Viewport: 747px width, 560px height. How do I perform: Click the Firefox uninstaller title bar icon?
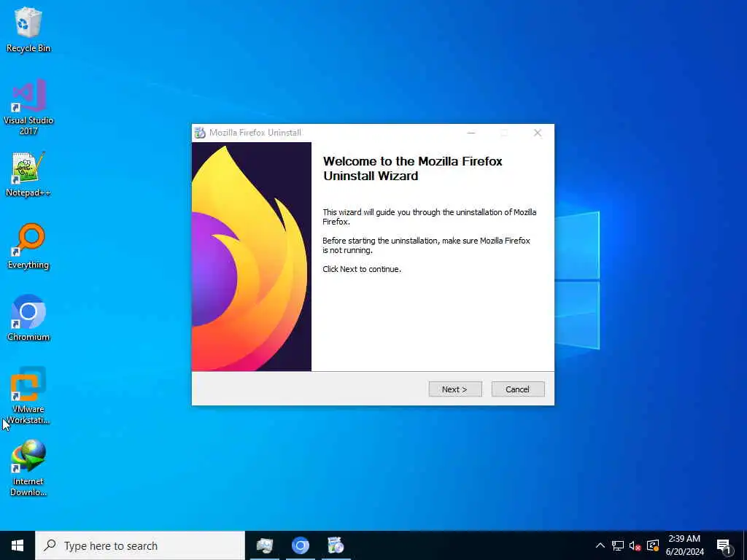pyautogui.click(x=200, y=133)
